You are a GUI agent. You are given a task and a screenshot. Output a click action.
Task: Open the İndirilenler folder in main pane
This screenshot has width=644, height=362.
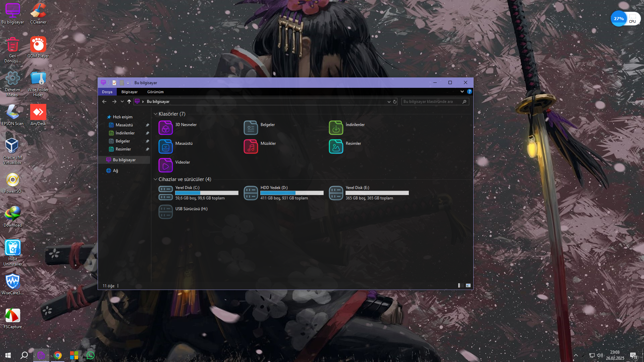pos(336,128)
